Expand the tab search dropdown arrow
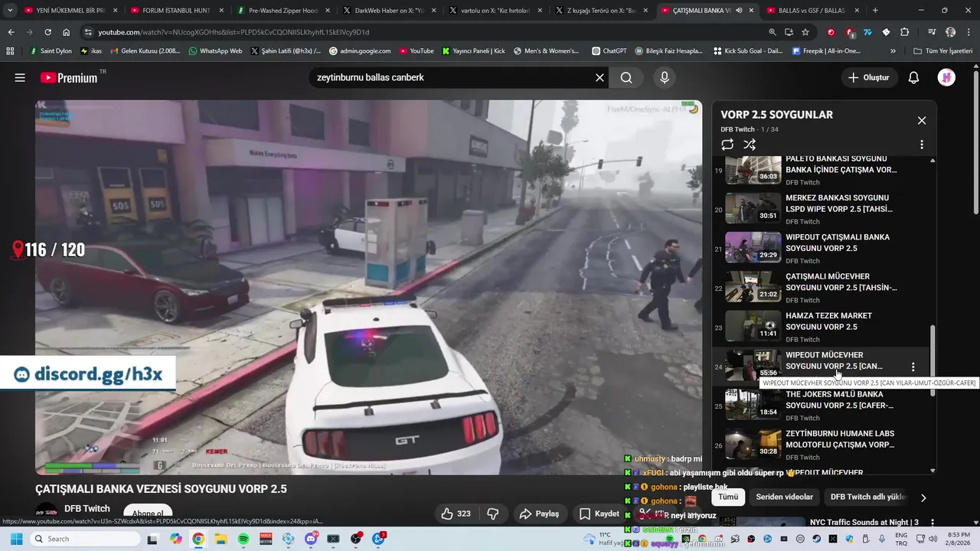Screen dimensions: 980x551 coord(10,11)
